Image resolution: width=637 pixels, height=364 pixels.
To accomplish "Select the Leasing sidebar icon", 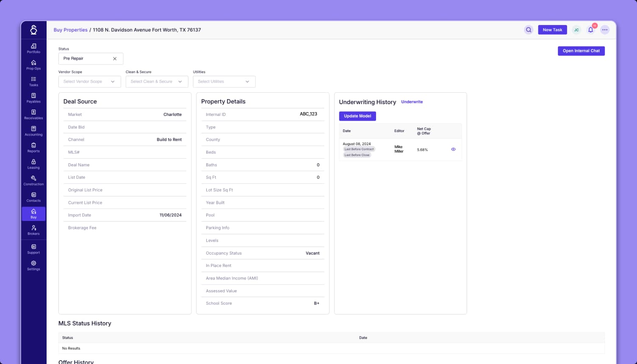I will pyautogui.click(x=33, y=164).
